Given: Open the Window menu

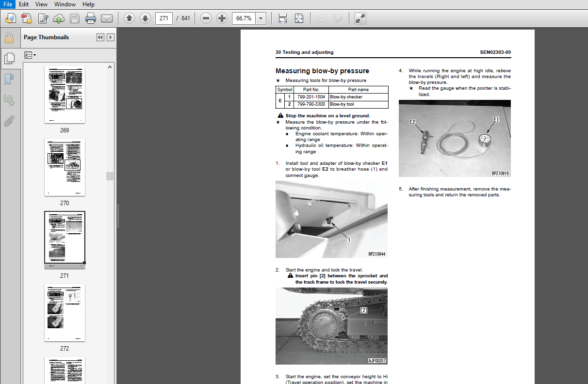Looking at the screenshot, I should (65, 4).
